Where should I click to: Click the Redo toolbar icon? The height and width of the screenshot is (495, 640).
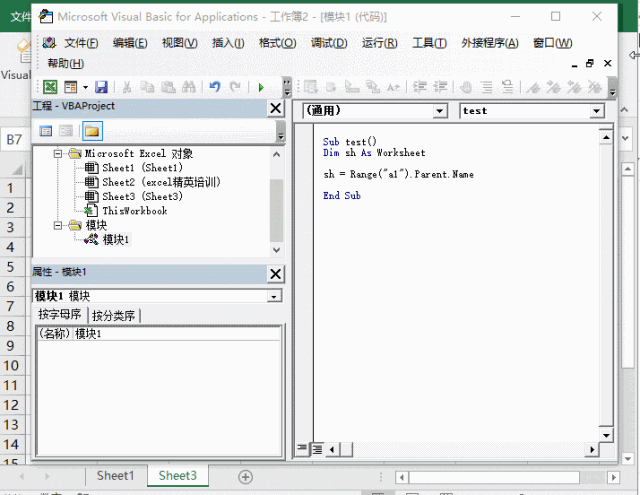[235, 87]
